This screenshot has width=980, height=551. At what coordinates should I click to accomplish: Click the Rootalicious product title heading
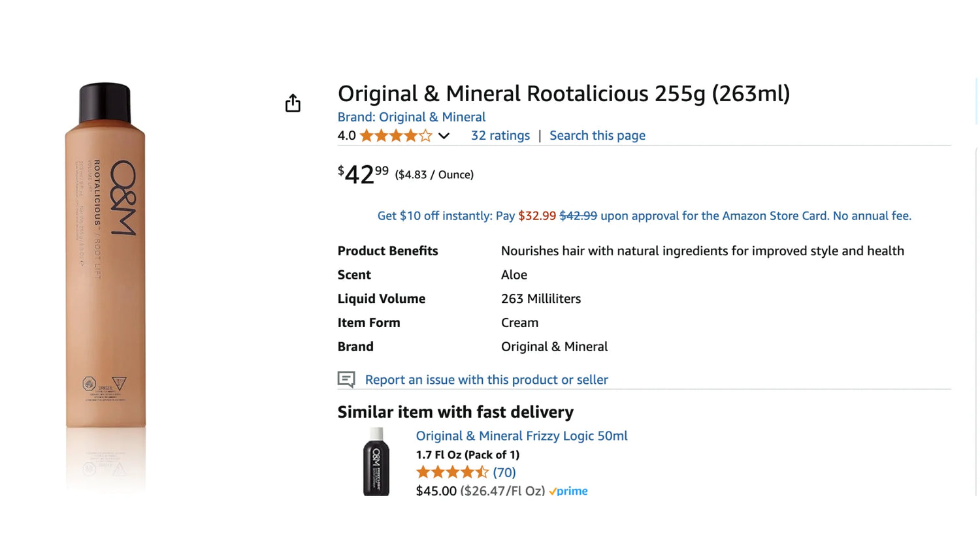563,93
